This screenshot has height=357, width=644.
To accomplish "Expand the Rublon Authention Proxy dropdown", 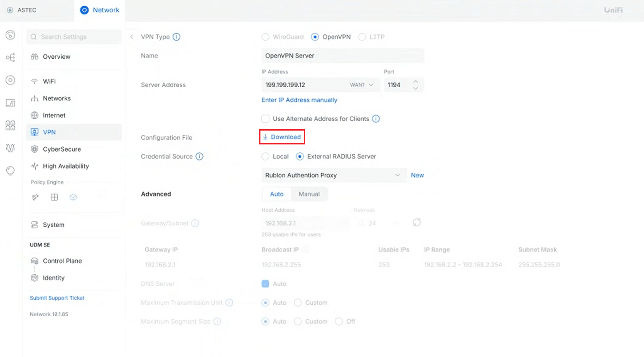I will coord(397,175).
